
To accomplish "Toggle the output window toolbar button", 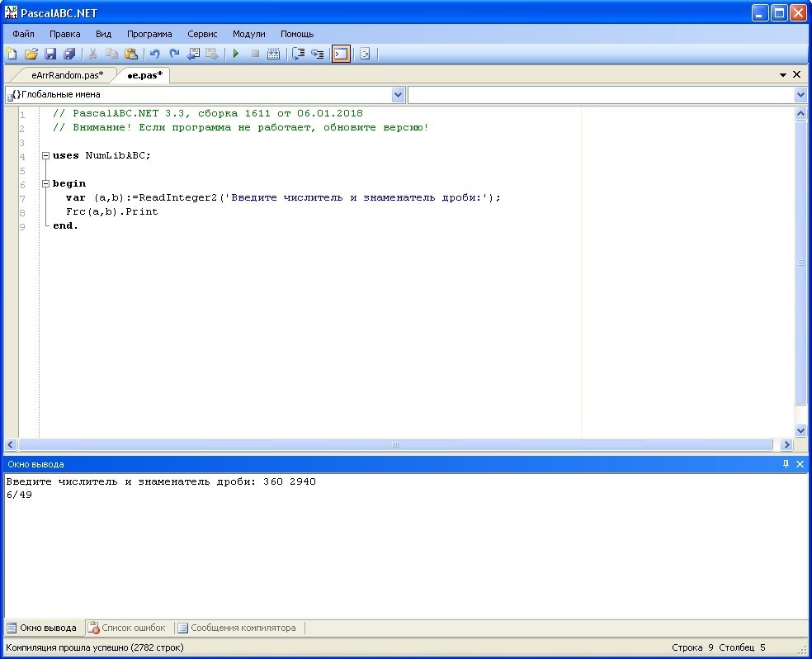I will [341, 55].
